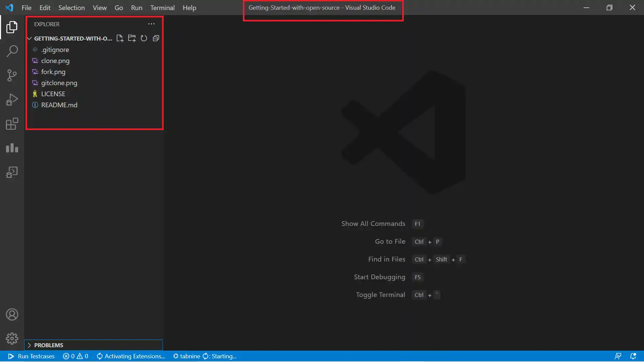Open gitclone.png in the explorer
644x362 pixels.
[x=59, y=83]
